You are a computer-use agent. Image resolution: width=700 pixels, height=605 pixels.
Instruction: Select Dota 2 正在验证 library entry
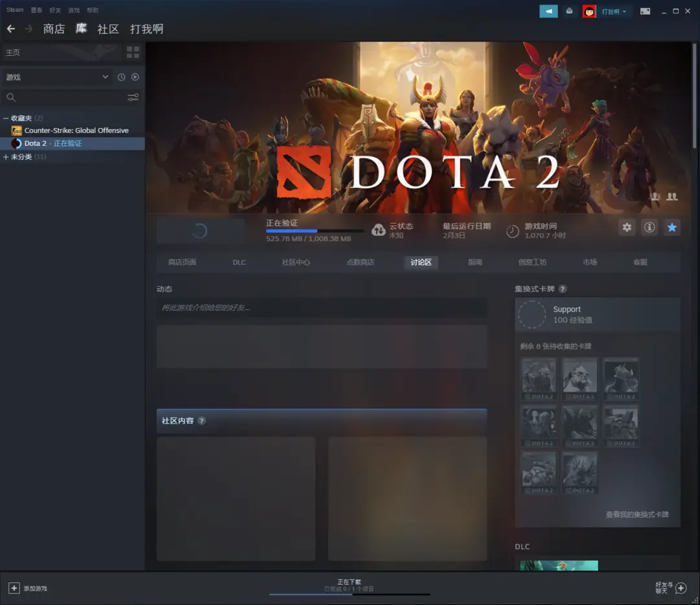tap(73, 143)
